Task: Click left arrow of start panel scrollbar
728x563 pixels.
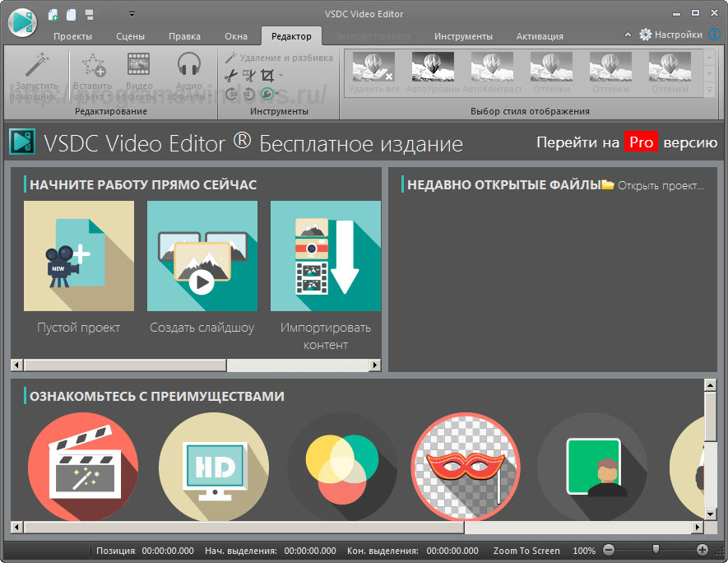Action: [17, 365]
